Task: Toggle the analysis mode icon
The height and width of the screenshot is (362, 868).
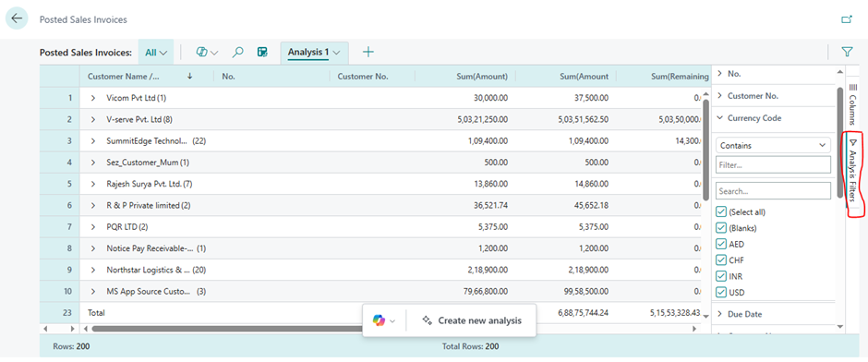Action: [x=262, y=52]
